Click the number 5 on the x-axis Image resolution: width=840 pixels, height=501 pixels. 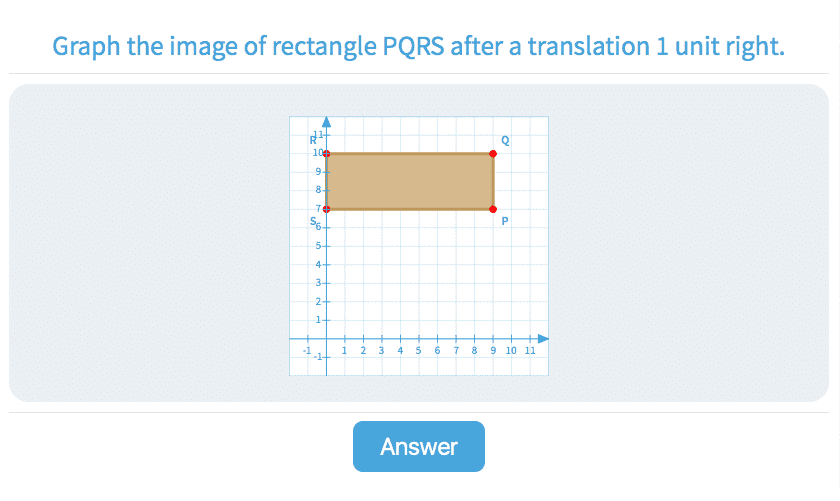coord(419,351)
